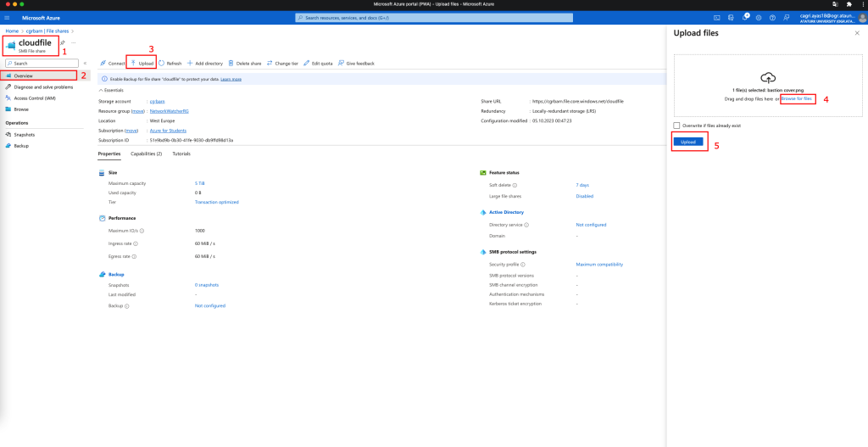The height and width of the screenshot is (447, 868).
Task: Collapse the left sidebar menu
Action: click(x=84, y=63)
